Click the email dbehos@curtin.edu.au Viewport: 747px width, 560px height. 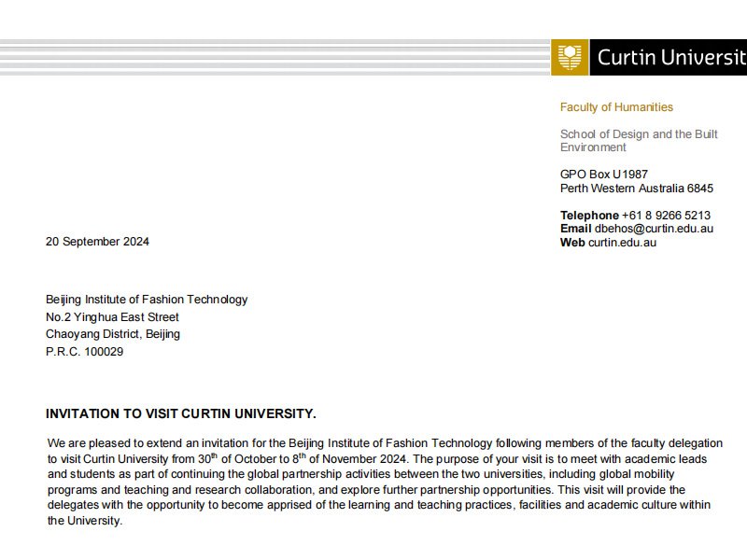tap(654, 229)
